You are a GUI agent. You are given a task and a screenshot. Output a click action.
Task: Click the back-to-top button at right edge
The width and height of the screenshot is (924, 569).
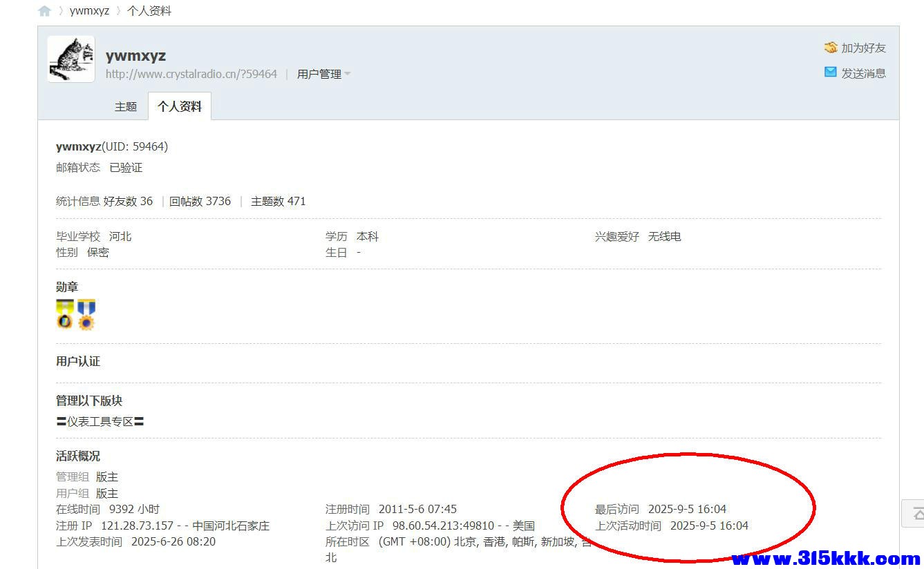(915, 513)
